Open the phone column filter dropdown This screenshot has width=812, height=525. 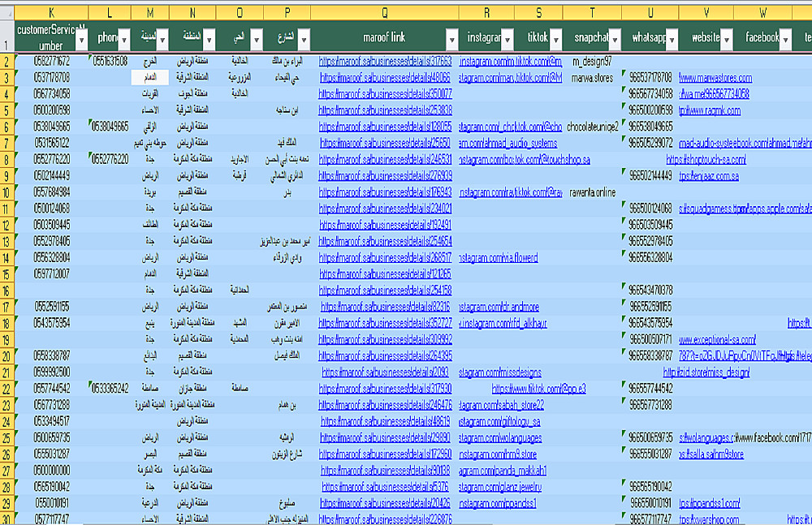click(x=124, y=39)
